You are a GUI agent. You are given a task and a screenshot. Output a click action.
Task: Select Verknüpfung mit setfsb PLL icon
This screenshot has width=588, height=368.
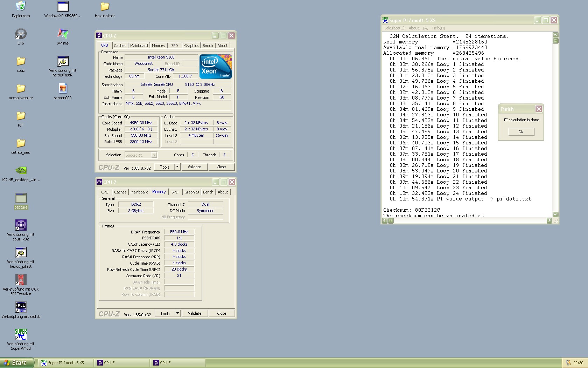tap(21, 307)
